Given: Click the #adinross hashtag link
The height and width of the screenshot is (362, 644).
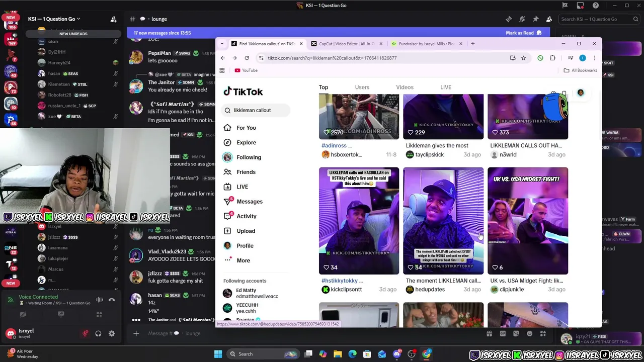Looking at the screenshot, I should point(334,146).
